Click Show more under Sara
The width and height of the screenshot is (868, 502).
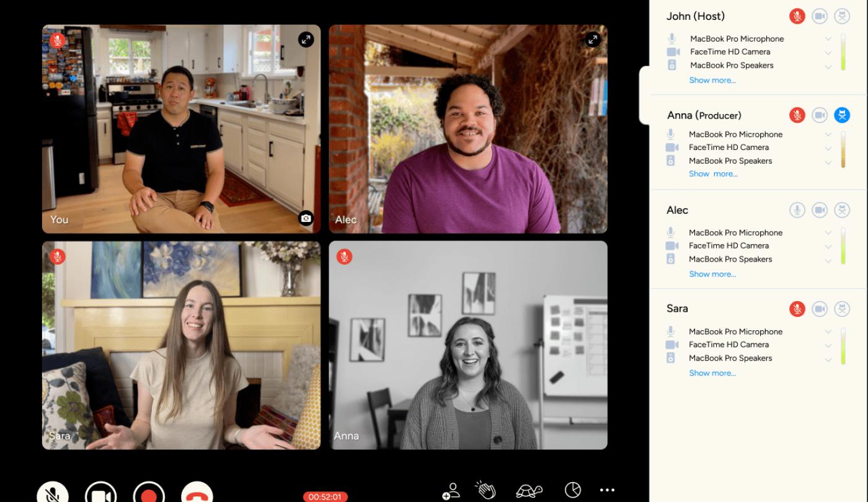point(712,373)
